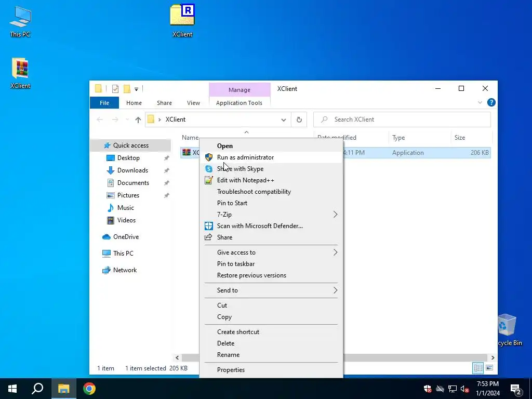Viewport: 532px width, 399px height.
Task: Click the Manage contextual tab
Action: 239,90
